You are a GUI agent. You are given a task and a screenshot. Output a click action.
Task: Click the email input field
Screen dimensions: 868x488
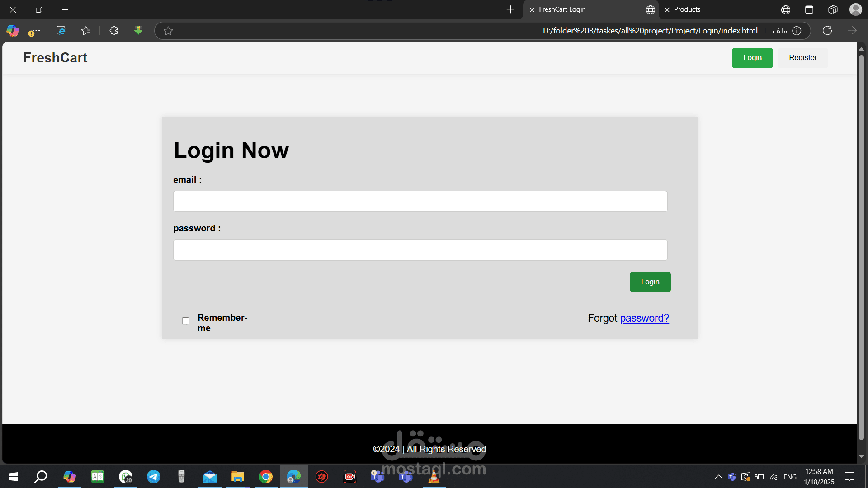[420, 202]
